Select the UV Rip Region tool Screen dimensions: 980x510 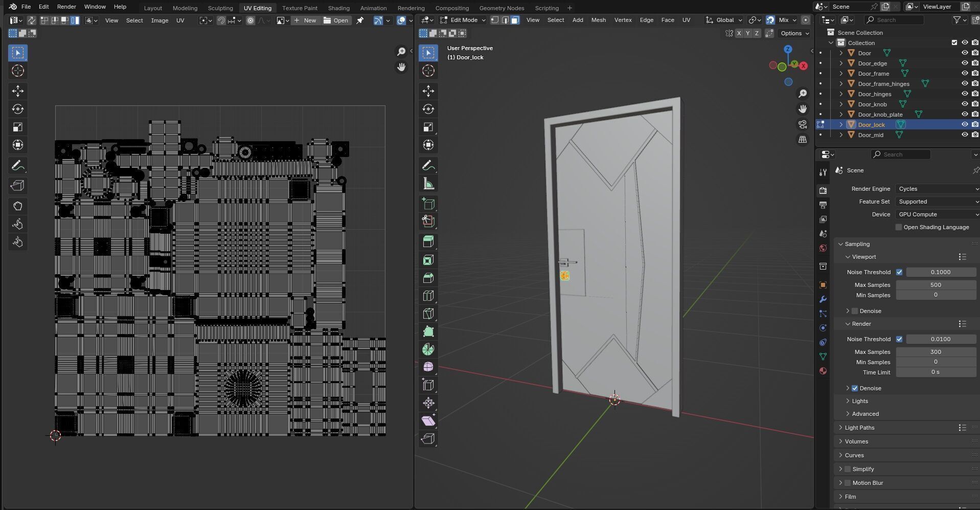[x=18, y=186]
